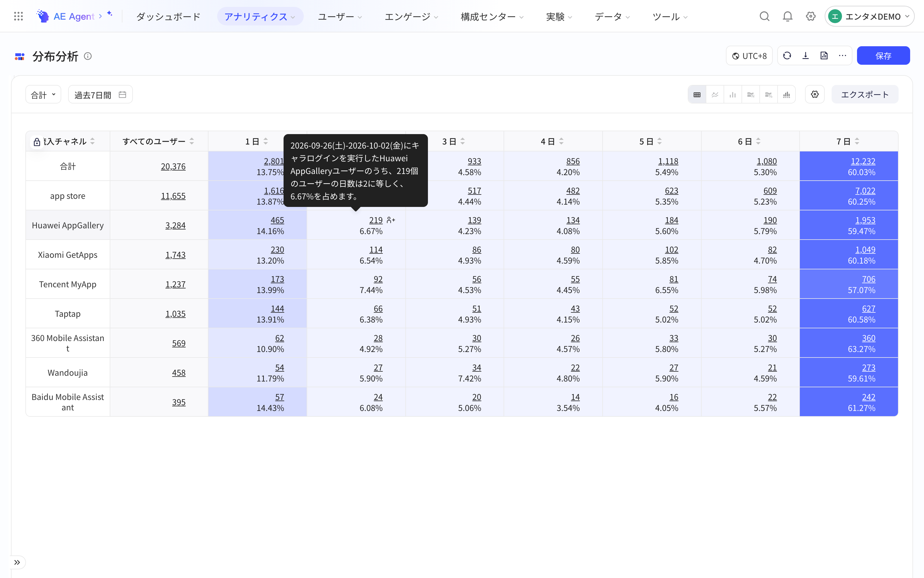Screen dimensions: 924x578
Task: Switch to table view icon
Action: point(697,95)
